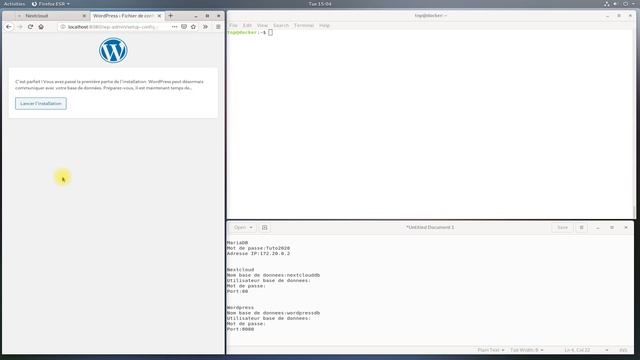Click the Firefox forward arrow

pyautogui.click(x=20, y=27)
